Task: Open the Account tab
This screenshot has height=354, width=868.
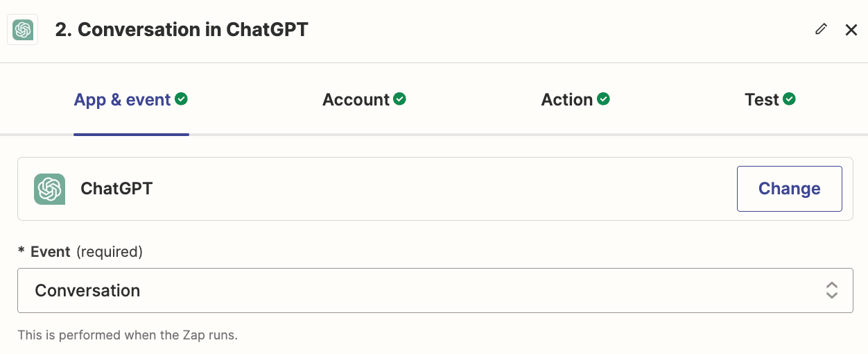Action: pyautogui.click(x=356, y=100)
